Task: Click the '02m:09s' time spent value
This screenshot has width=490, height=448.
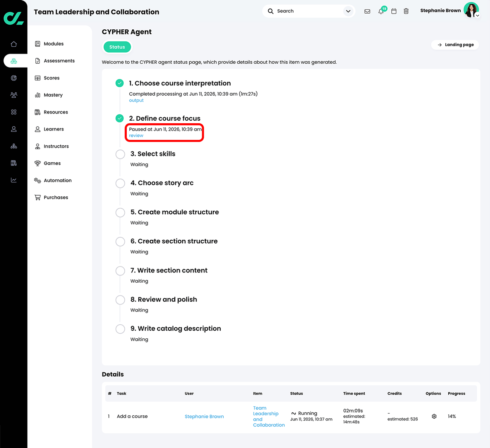Action: tap(353, 411)
